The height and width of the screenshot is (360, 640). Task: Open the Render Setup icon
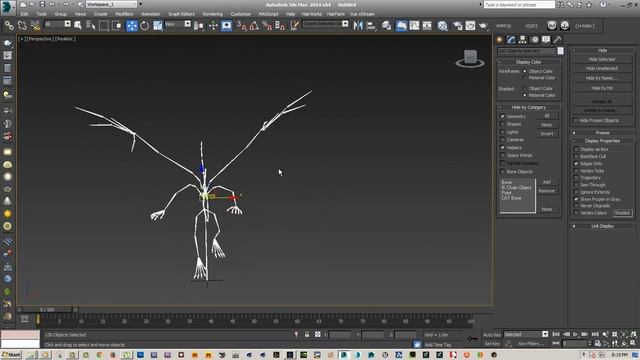click(x=458, y=26)
